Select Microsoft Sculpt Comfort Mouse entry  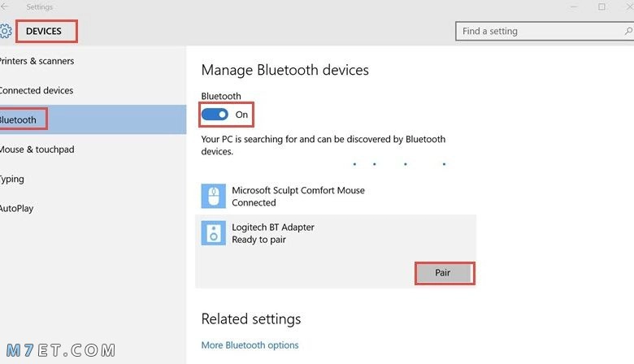(x=336, y=197)
